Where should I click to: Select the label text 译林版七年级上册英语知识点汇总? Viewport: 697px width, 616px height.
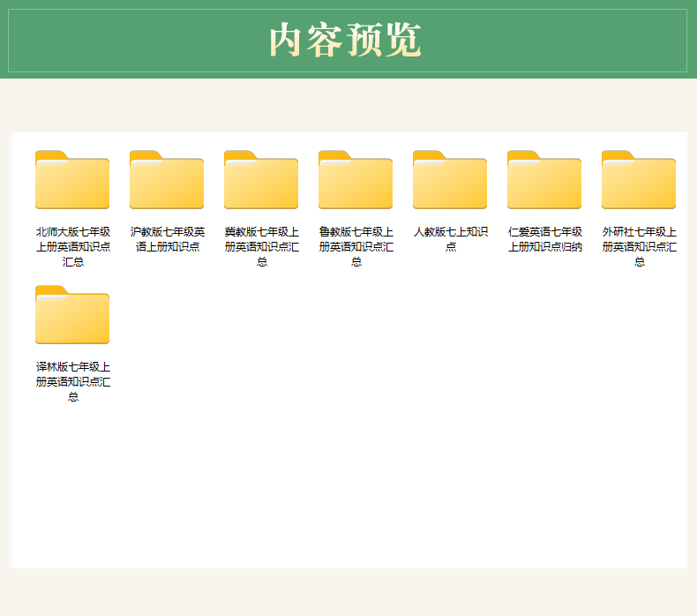pos(73,382)
